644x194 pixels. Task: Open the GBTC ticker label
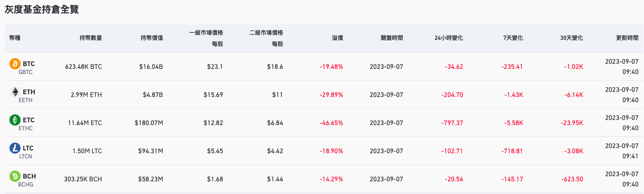(x=25, y=72)
